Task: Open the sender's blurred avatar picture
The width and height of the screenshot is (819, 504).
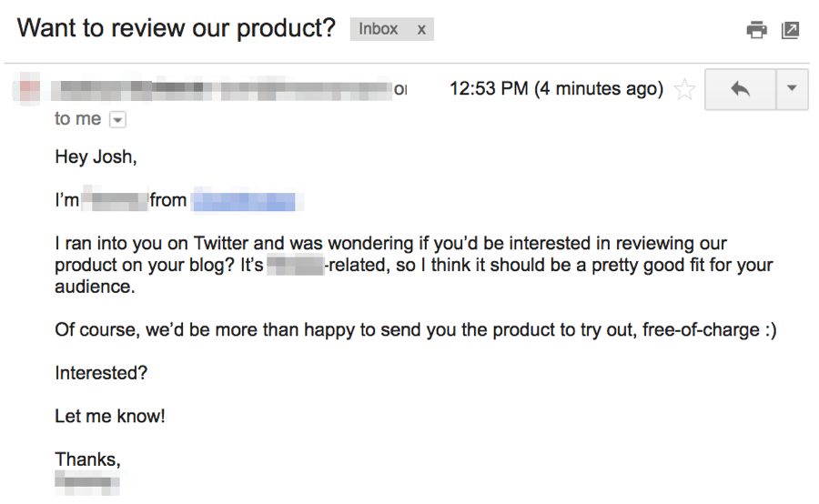Action: pos(29,89)
